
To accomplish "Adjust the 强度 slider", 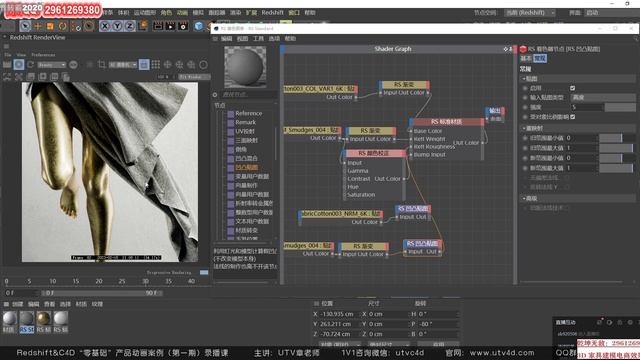I will coord(620,107).
